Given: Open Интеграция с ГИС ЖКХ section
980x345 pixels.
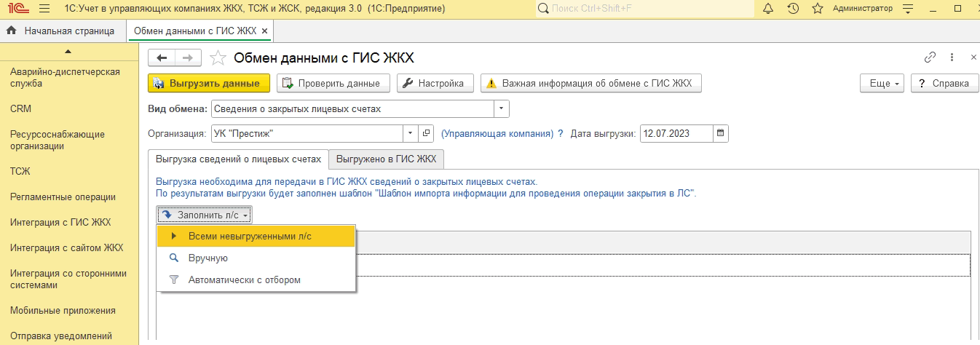Looking at the screenshot, I should 60,222.
